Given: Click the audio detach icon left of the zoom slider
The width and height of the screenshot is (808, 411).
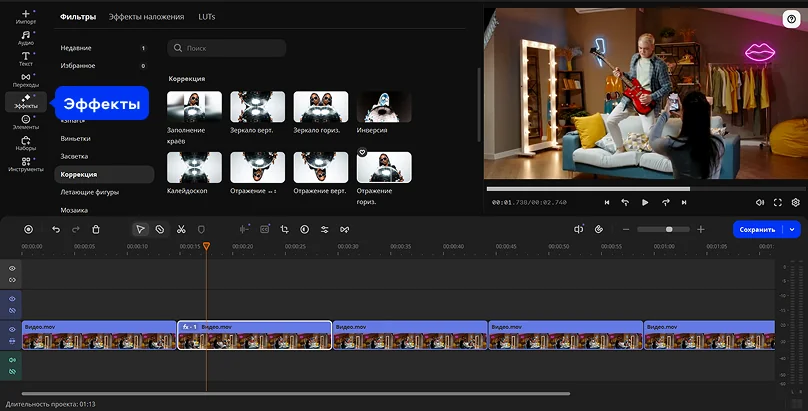Looking at the screenshot, I should pos(579,230).
